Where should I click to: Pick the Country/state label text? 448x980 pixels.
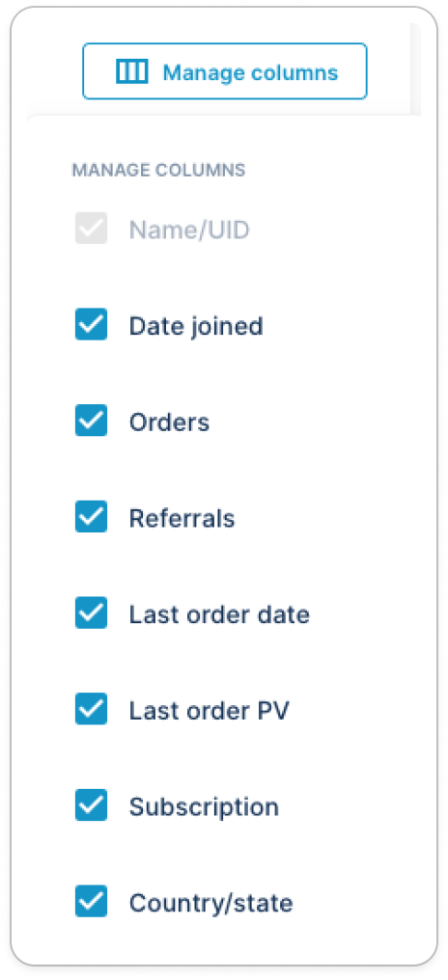point(210,904)
